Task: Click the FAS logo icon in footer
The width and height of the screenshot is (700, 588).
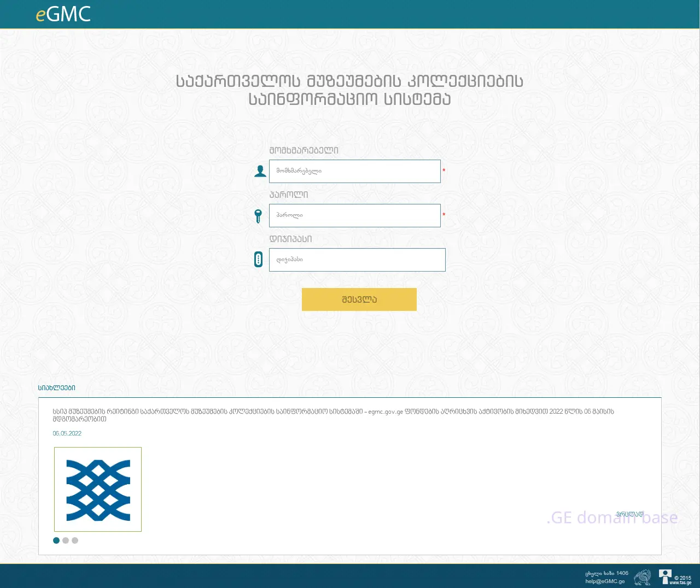Action: 664,576
